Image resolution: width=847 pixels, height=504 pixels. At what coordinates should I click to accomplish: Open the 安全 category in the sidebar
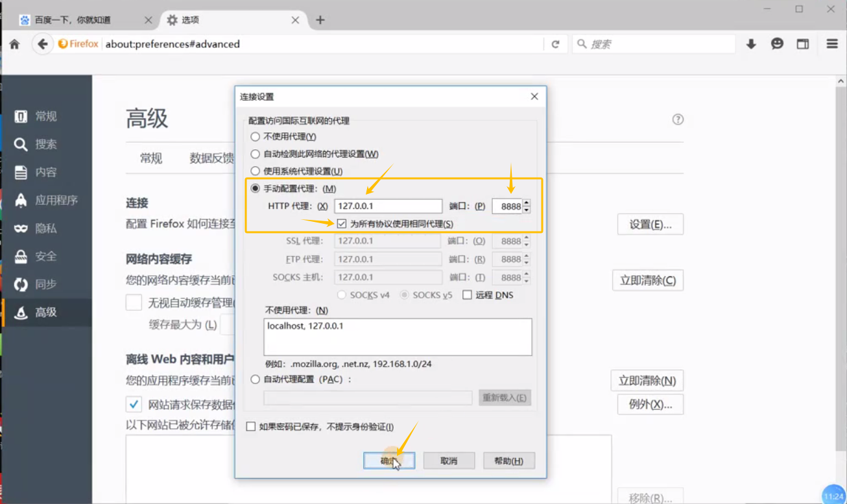[x=46, y=256]
